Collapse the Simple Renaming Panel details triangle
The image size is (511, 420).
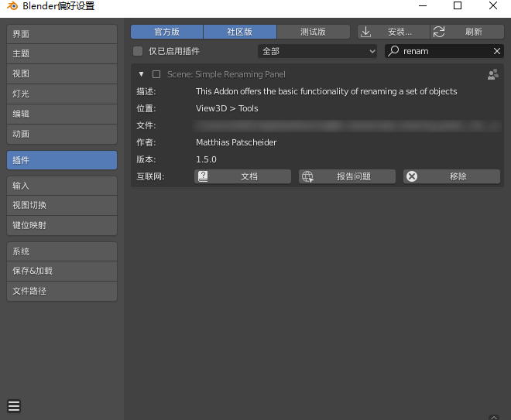[141, 74]
